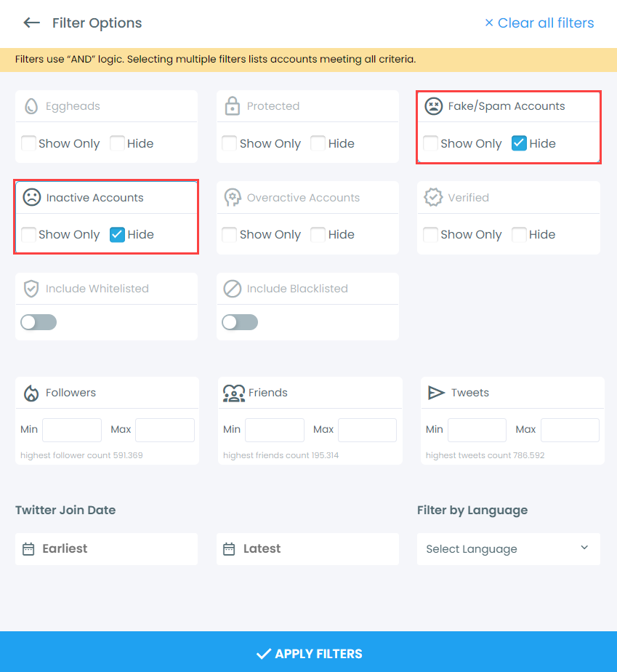Click the Tweets paper plane icon
The image size is (617, 672).
click(436, 393)
